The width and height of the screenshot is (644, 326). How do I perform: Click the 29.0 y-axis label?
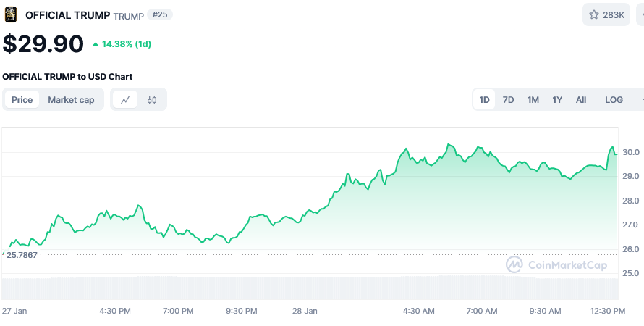[x=631, y=176]
